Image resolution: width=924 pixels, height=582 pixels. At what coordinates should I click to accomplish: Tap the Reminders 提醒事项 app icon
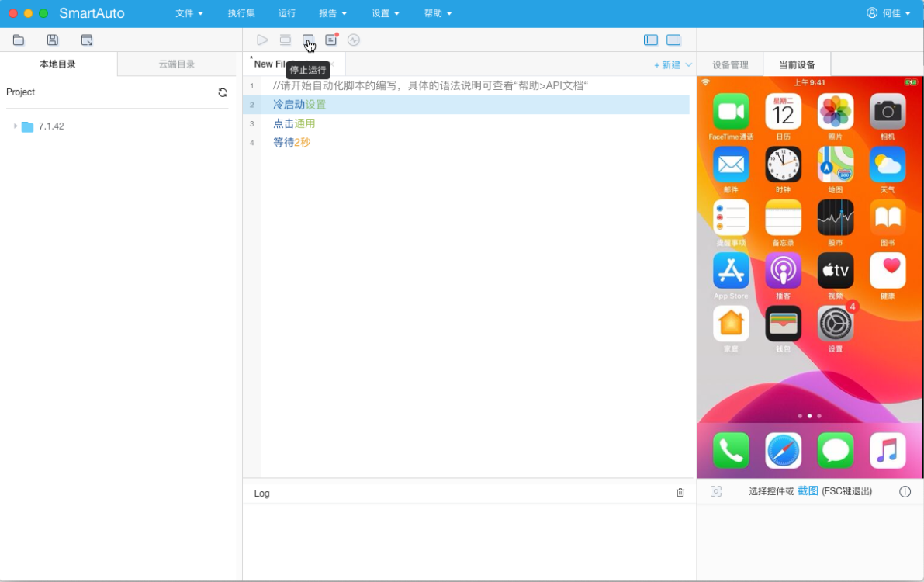pyautogui.click(x=731, y=217)
